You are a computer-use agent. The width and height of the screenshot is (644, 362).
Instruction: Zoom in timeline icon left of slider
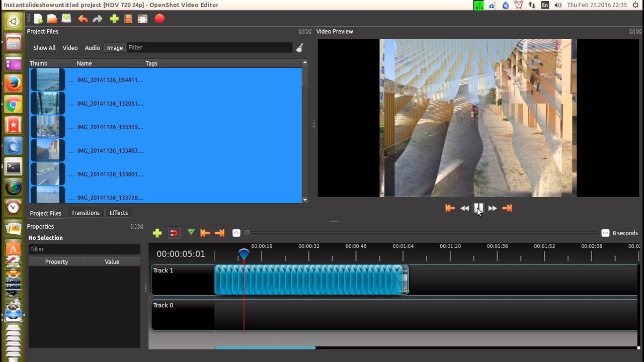pyautogui.click(x=236, y=233)
